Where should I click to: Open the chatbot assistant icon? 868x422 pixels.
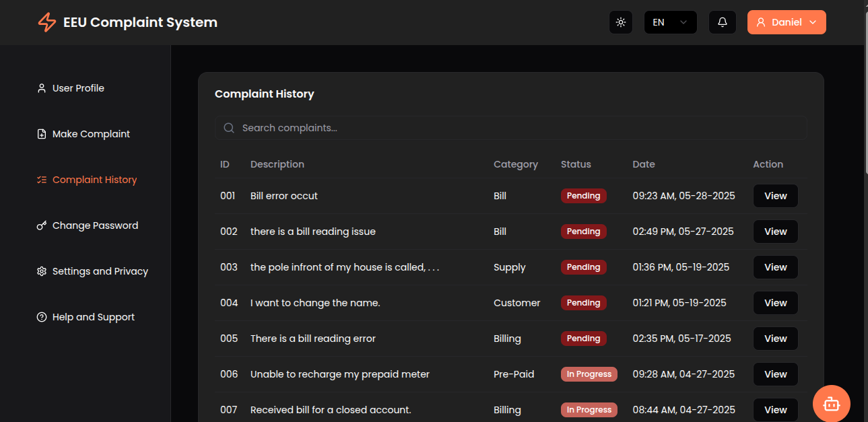832,403
